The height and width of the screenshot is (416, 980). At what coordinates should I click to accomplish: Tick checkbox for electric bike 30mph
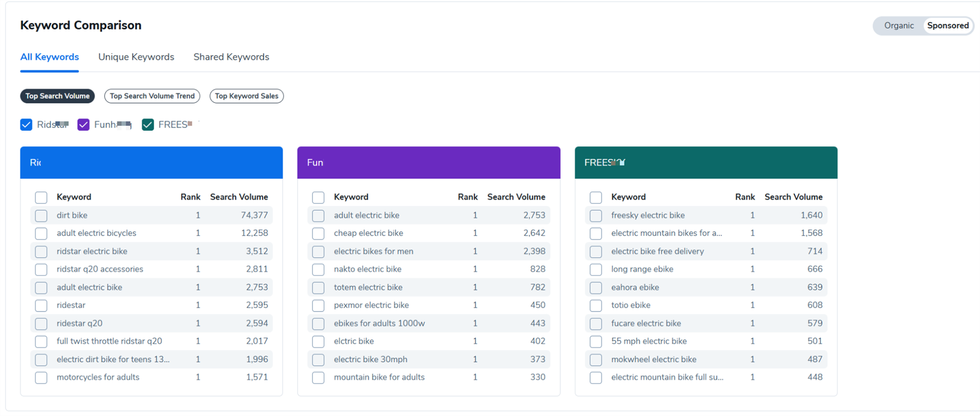pyautogui.click(x=318, y=360)
